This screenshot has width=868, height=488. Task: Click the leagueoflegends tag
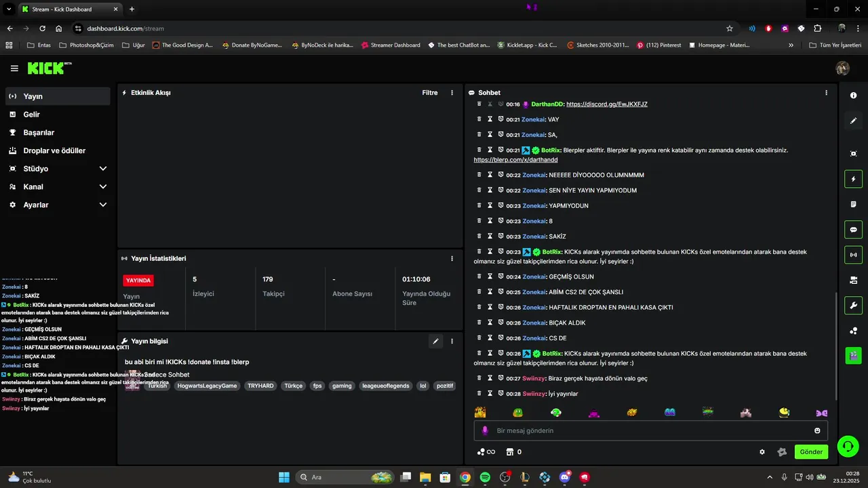point(386,386)
